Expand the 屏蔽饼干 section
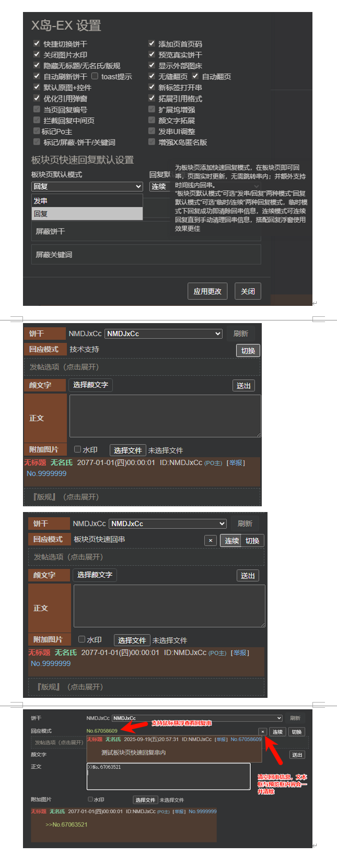337x868 pixels. click(x=146, y=231)
